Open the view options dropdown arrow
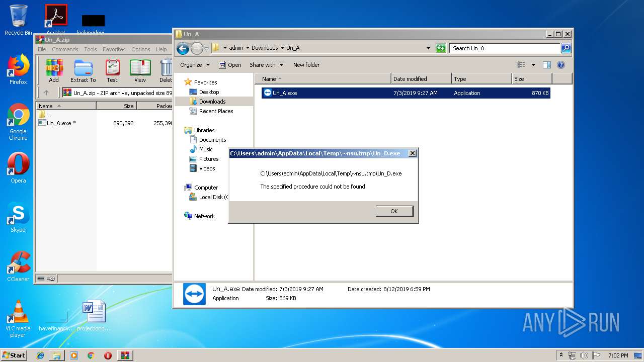The height and width of the screenshot is (362, 644). (533, 65)
